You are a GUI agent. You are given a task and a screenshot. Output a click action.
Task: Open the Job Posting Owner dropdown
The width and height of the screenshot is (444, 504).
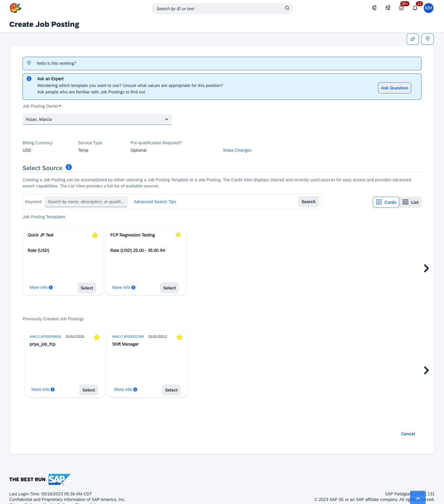[97, 119]
